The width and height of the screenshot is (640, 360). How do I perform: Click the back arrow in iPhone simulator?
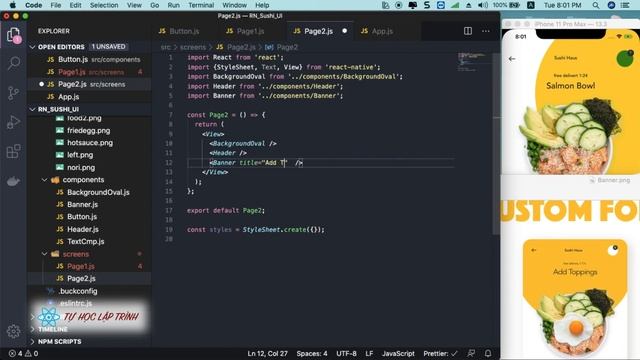[x=512, y=59]
